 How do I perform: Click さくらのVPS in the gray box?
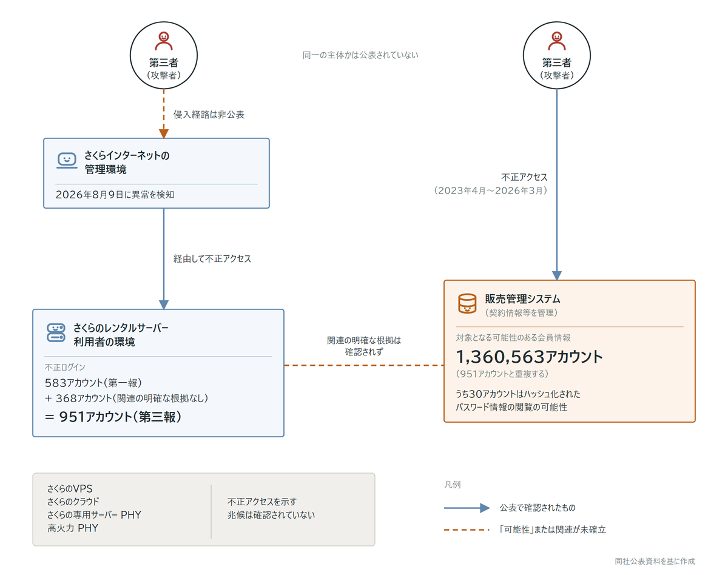(70, 488)
